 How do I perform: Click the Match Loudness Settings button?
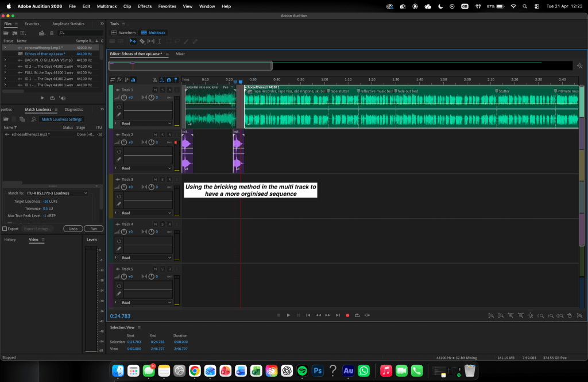[x=61, y=119]
